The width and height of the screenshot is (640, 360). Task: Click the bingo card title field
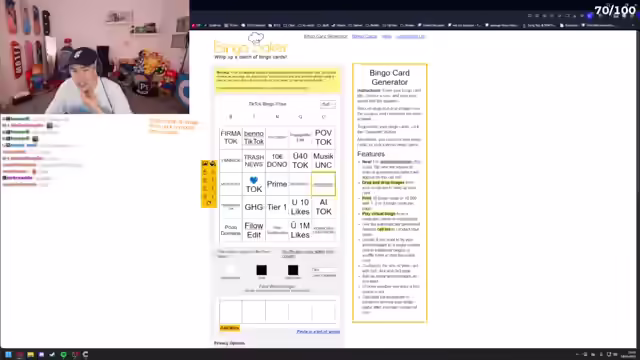click(x=267, y=104)
